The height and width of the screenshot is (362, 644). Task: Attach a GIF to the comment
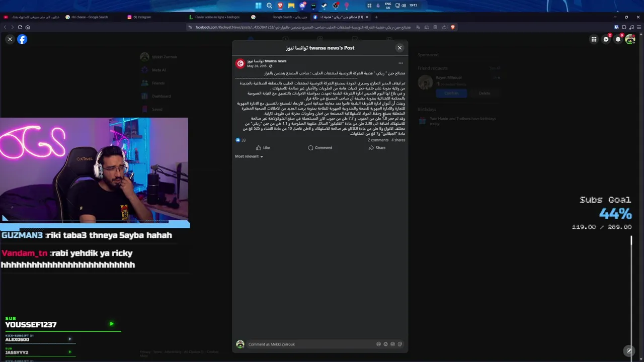[392, 344]
